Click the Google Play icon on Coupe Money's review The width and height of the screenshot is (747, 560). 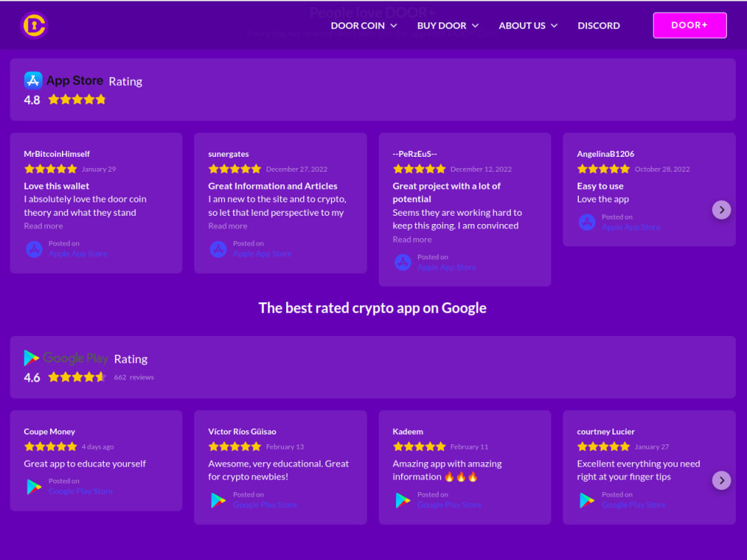(x=34, y=486)
